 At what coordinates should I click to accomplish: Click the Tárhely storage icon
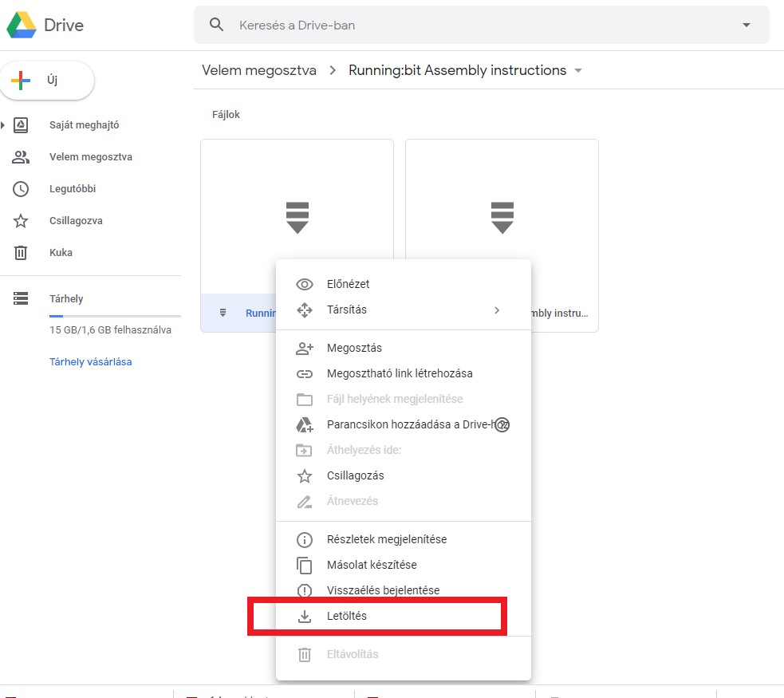point(21,298)
